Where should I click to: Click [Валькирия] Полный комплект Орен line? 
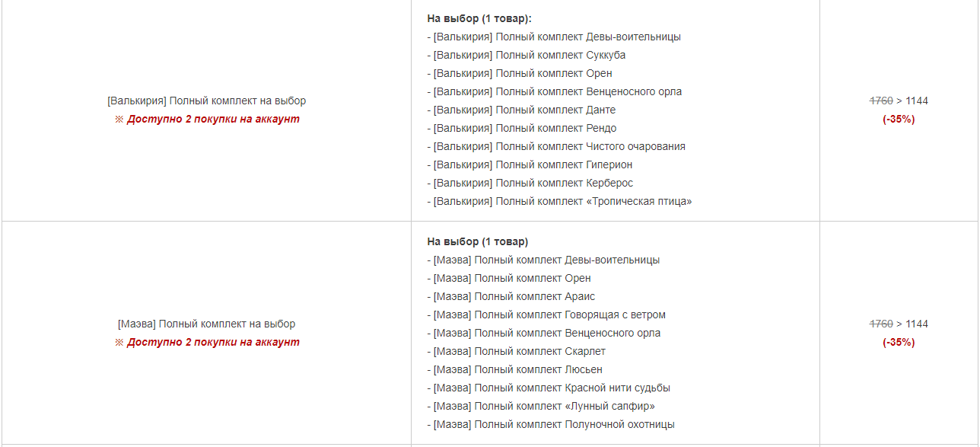click(x=520, y=73)
